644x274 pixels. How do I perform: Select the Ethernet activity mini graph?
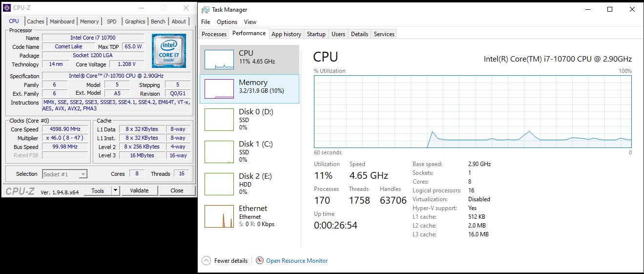pos(219,216)
